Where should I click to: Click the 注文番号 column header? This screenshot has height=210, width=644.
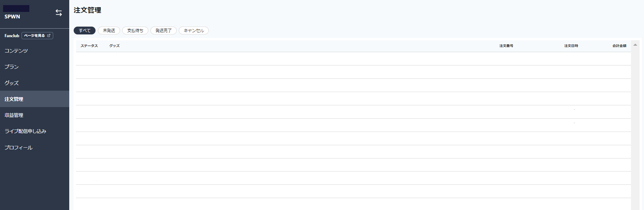pyautogui.click(x=506, y=46)
